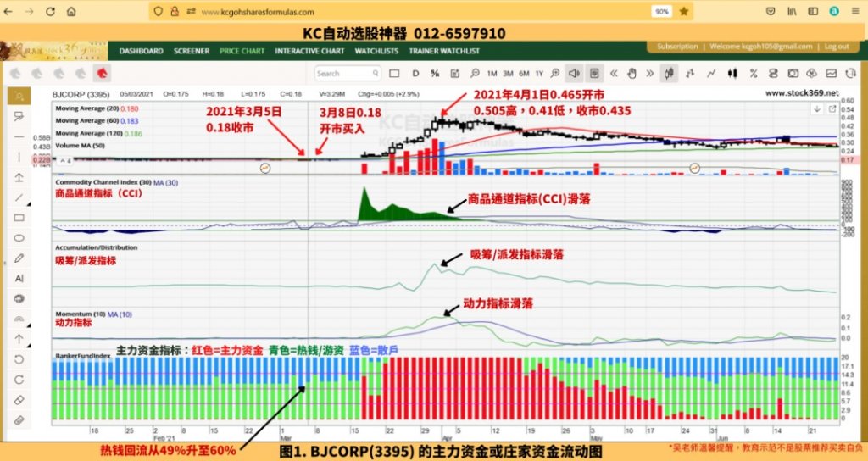
Task: Click the Subscription link
Action: pyautogui.click(x=677, y=47)
